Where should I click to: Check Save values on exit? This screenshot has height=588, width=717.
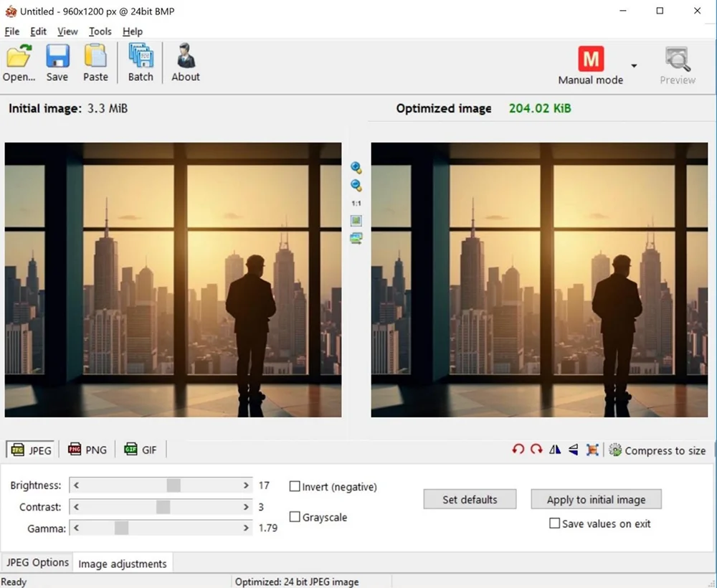pyautogui.click(x=554, y=523)
